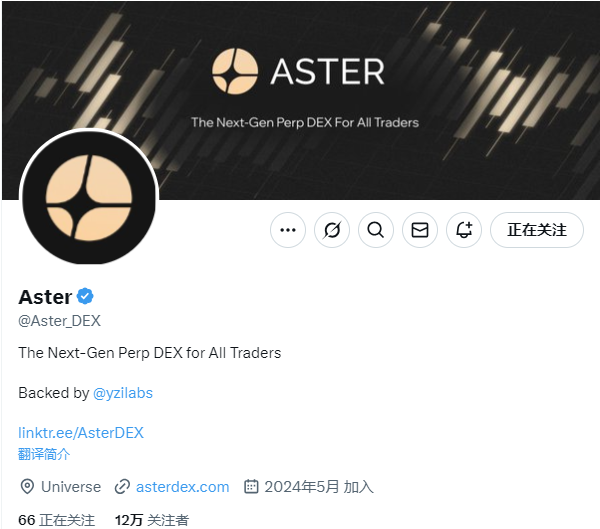Click the calendar icon by join date
The height and width of the screenshot is (529, 600).
pyautogui.click(x=251, y=487)
